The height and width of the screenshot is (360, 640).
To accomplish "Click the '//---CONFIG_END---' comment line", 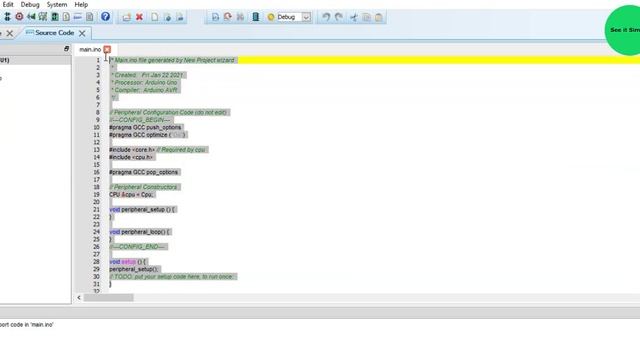I will (138, 247).
